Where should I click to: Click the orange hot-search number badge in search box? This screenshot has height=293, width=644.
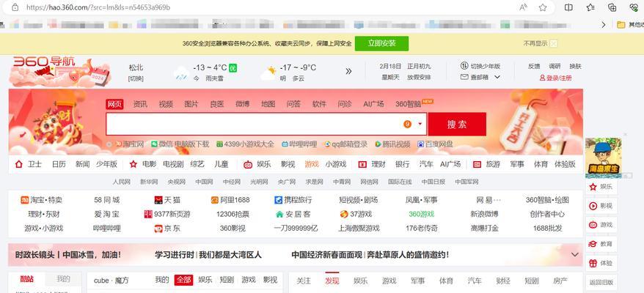[x=407, y=124]
